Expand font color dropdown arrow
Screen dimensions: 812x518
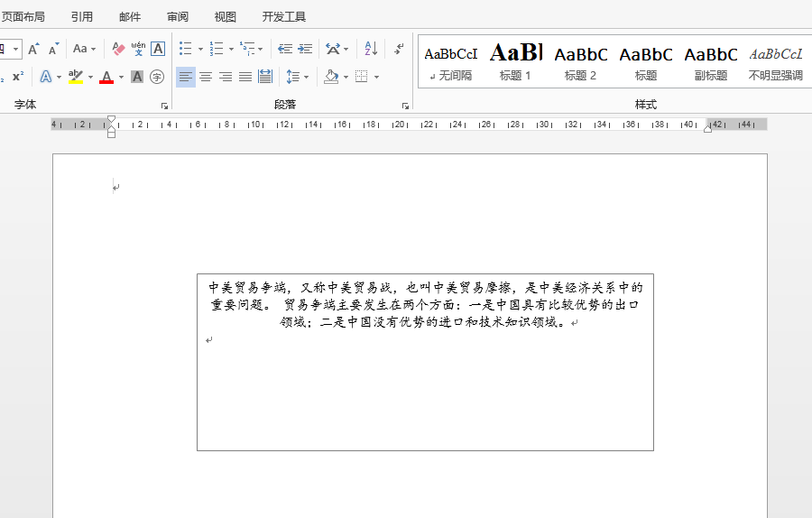pos(121,78)
